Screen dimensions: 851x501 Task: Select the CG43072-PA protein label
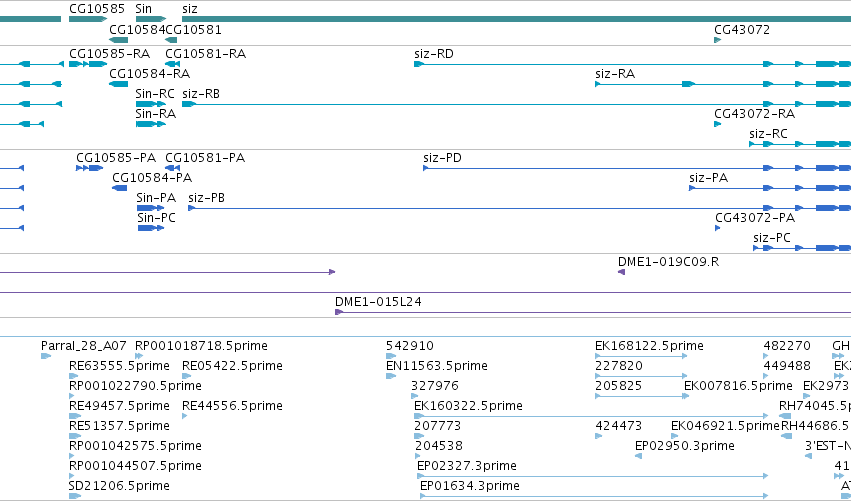(755, 218)
